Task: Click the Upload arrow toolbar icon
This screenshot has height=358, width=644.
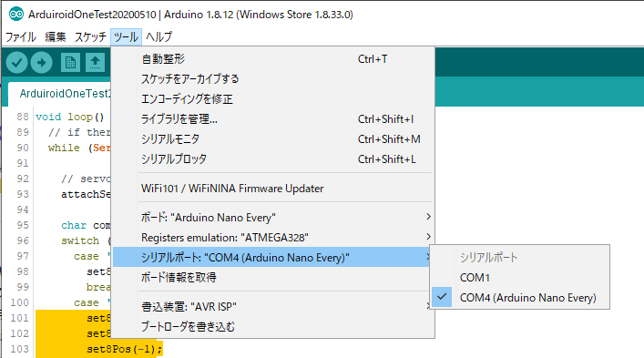Action: 42,63
